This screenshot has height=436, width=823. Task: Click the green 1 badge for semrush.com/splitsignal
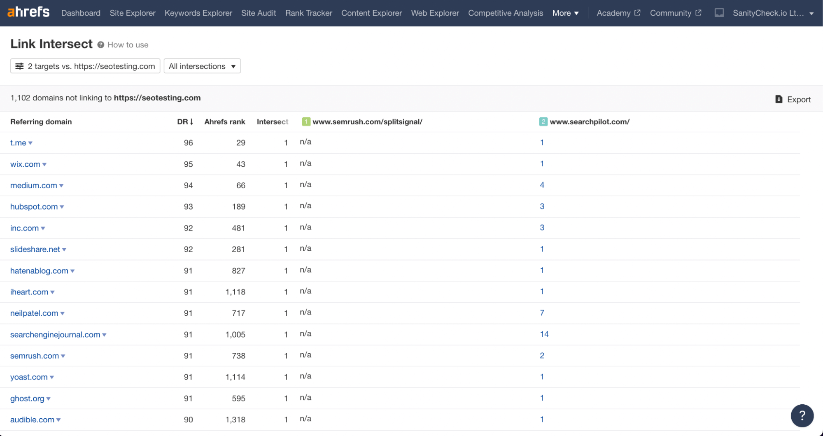(306, 122)
